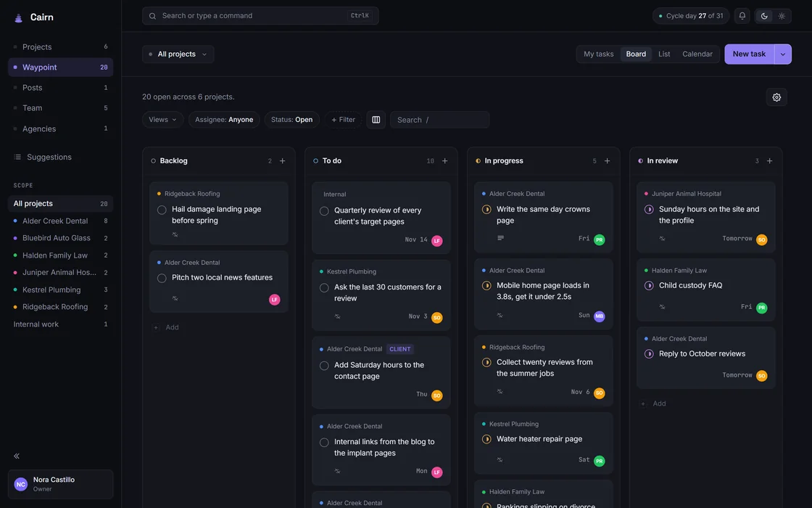Viewport: 812px width, 508px height.
Task: Click LF avatar on Quarterly review card
Action: (437, 240)
